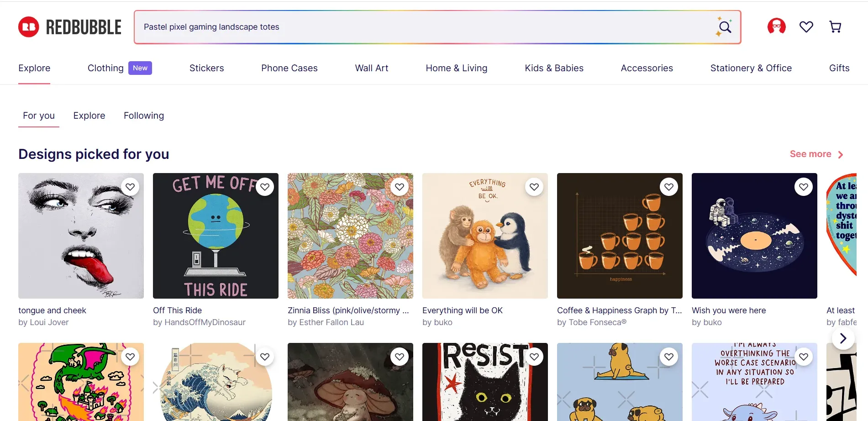Favorite the 'tongue and cheek' design
This screenshot has width=868, height=421.
click(x=130, y=187)
